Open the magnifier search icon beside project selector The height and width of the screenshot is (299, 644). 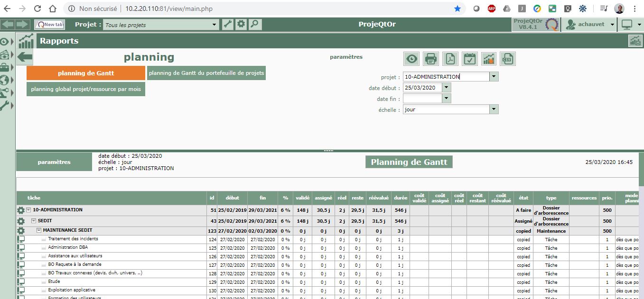pos(255,25)
